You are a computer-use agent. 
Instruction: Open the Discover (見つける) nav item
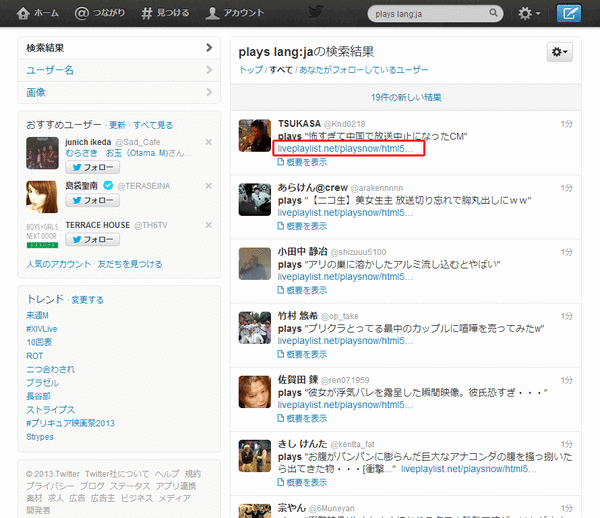165,13
